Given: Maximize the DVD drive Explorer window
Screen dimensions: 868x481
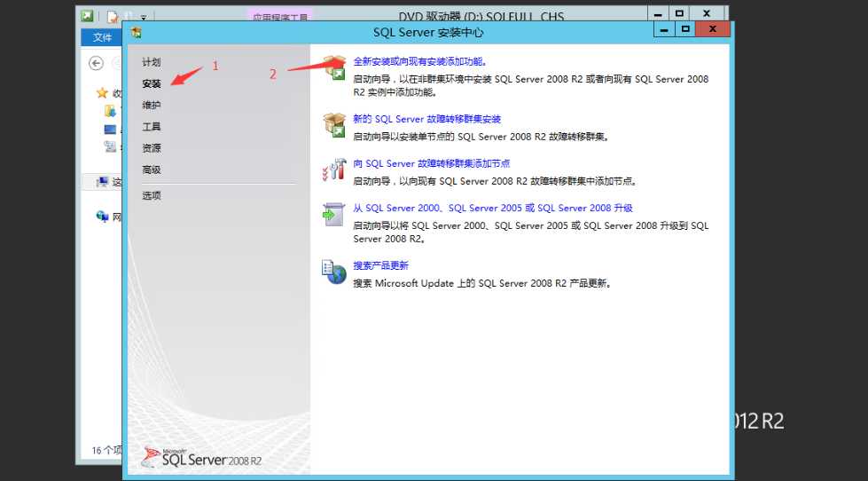Looking at the screenshot, I should point(679,14).
